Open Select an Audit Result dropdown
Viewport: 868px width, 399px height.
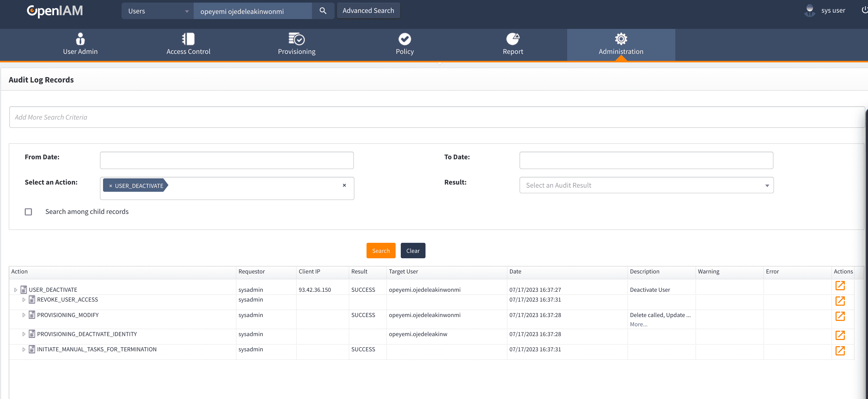[646, 185]
